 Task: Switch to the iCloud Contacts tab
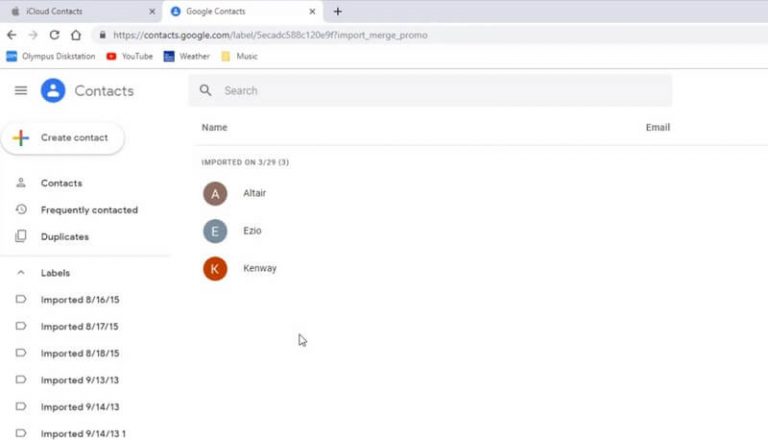point(81,11)
